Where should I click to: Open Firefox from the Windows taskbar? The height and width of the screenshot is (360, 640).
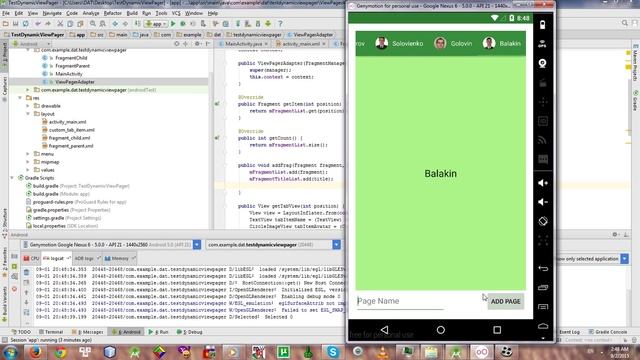pos(36,352)
